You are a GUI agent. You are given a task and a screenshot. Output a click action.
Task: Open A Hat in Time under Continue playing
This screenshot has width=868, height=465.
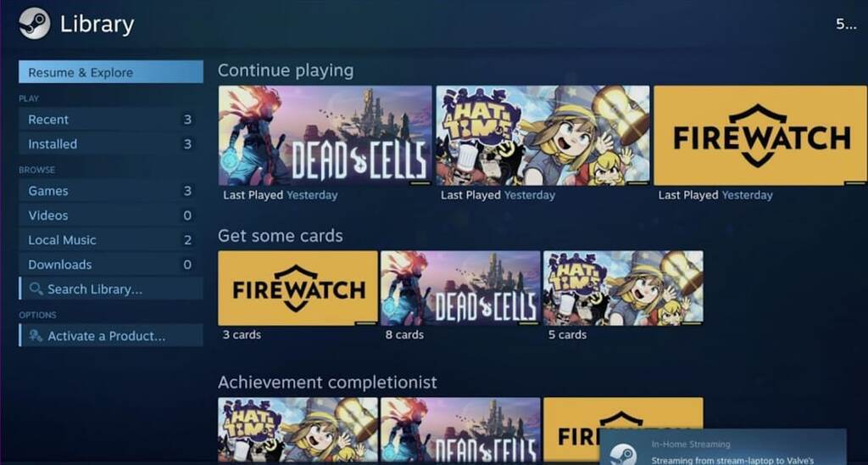[x=542, y=135]
